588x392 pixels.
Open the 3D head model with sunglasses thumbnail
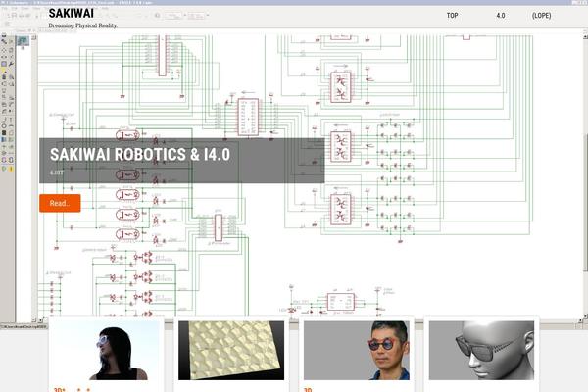tap(481, 351)
